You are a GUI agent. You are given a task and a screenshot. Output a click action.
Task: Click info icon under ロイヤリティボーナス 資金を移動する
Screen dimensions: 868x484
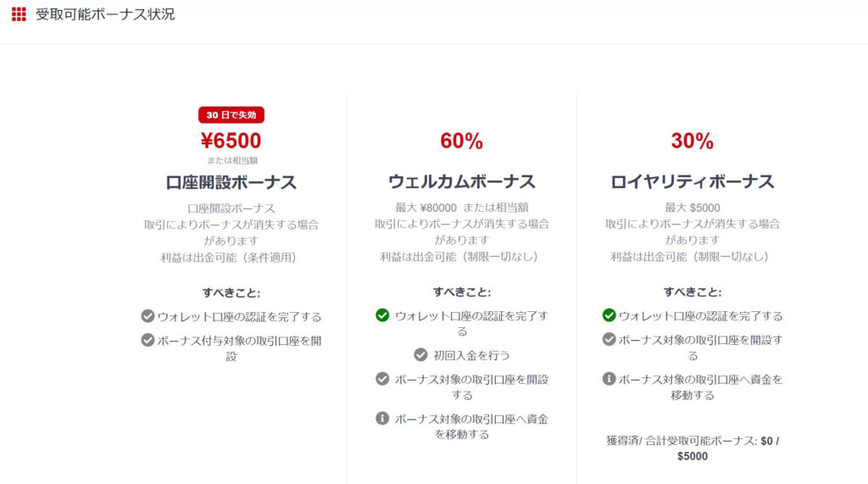click(x=609, y=379)
